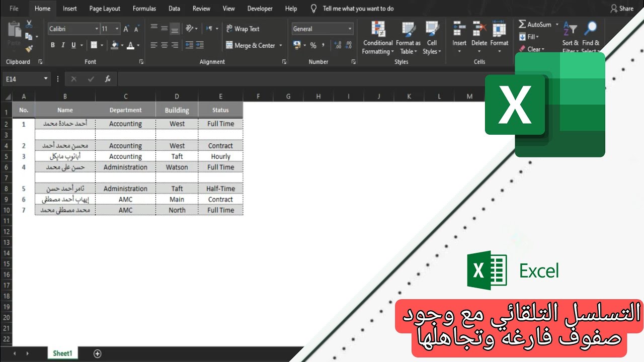This screenshot has width=644, height=362.
Task: Select the Sheet1 tab
Action: (x=62, y=353)
